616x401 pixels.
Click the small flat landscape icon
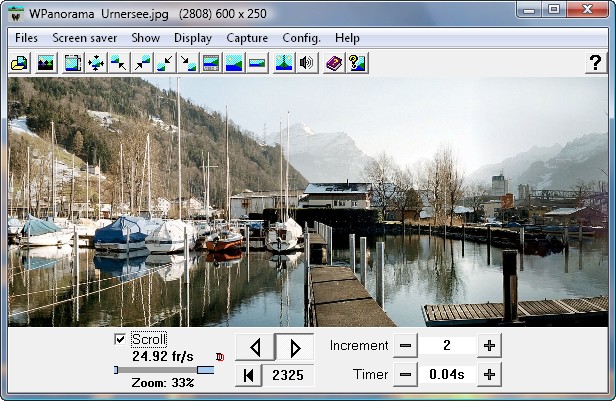point(257,63)
